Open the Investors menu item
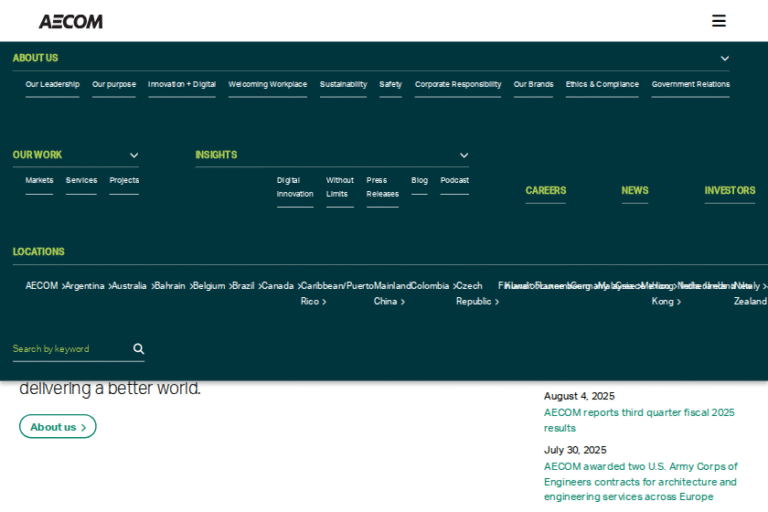The width and height of the screenshot is (768, 512). click(x=729, y=190)
